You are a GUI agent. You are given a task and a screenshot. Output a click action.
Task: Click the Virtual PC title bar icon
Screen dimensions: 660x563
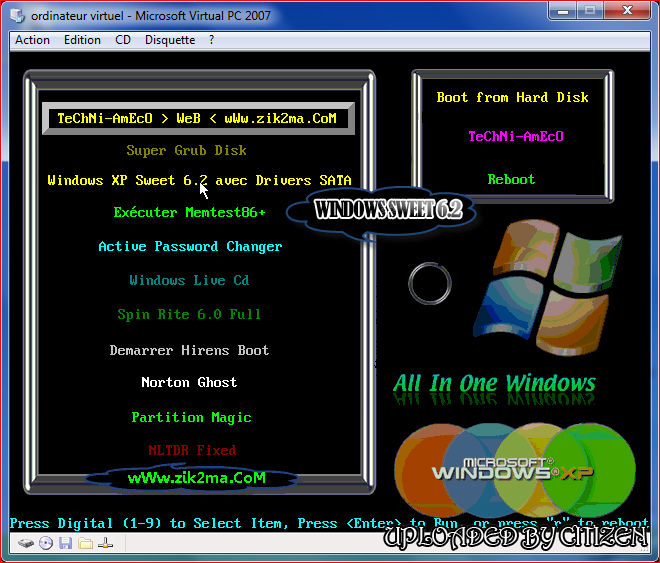[x=18, y=16]
